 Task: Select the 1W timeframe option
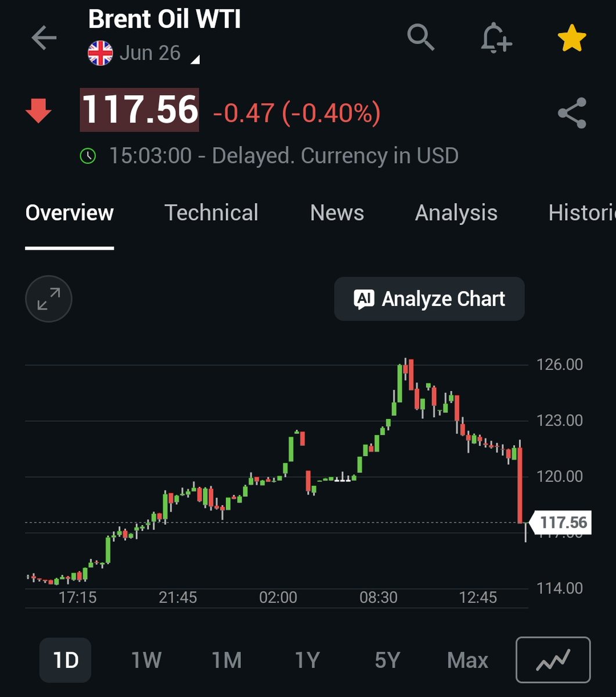(146, 660)
